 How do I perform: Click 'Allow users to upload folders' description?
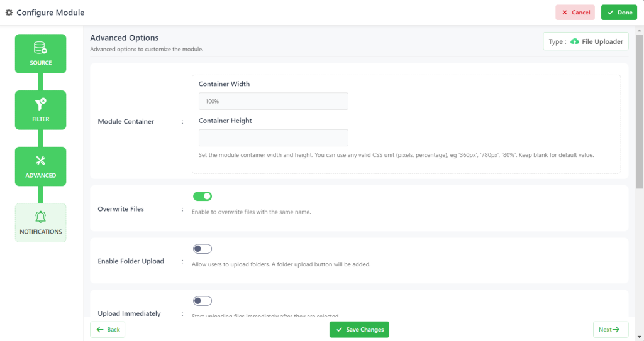tap(281, 264)
